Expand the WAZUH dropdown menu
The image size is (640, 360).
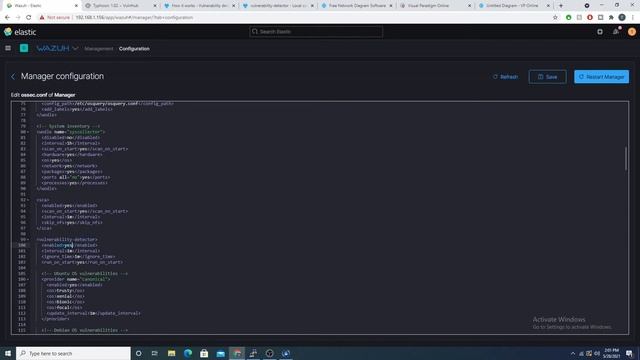[x=57, y=48]
